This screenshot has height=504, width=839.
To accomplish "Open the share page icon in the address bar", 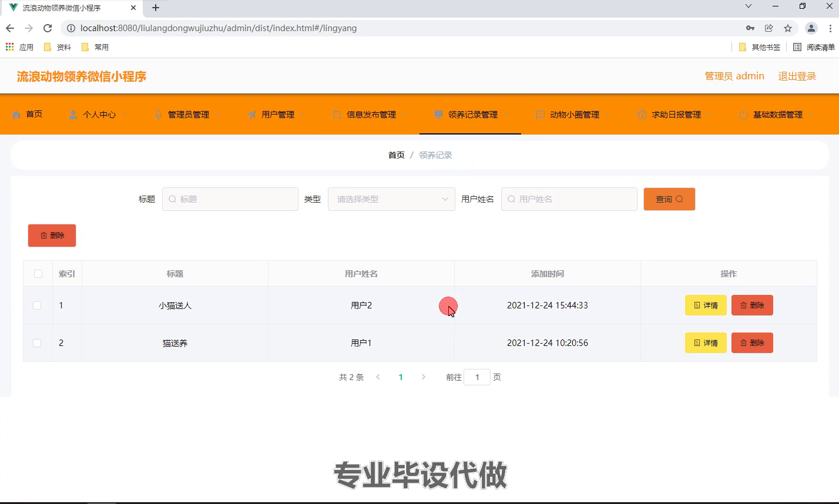I will [769, 28].
